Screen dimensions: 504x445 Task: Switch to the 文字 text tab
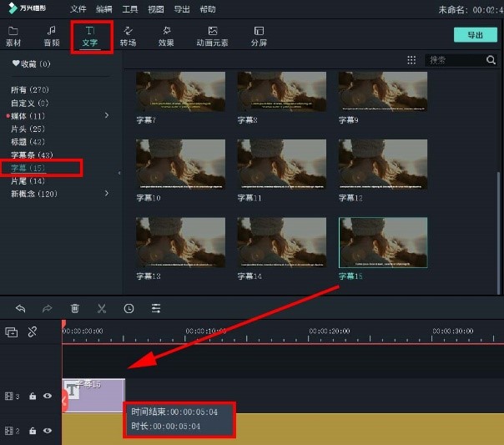tap(89, 37)
